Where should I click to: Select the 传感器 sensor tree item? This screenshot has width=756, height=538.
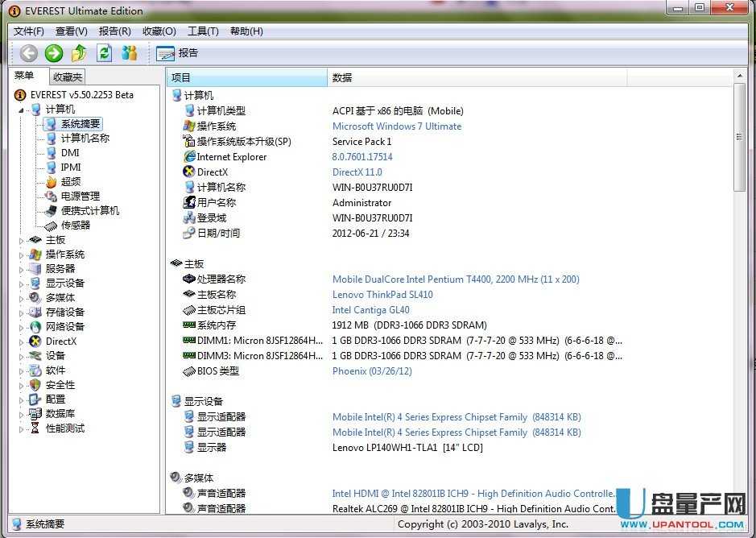click(76, 225)
